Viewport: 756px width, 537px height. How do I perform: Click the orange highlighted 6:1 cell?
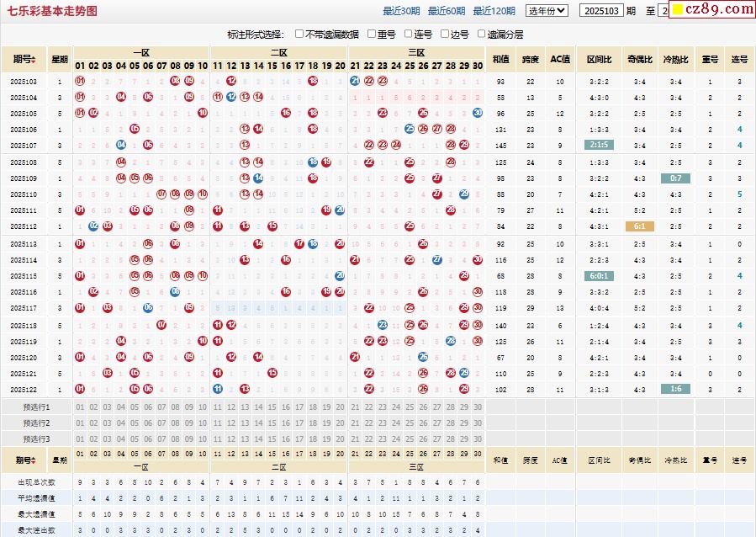[639, 226]
